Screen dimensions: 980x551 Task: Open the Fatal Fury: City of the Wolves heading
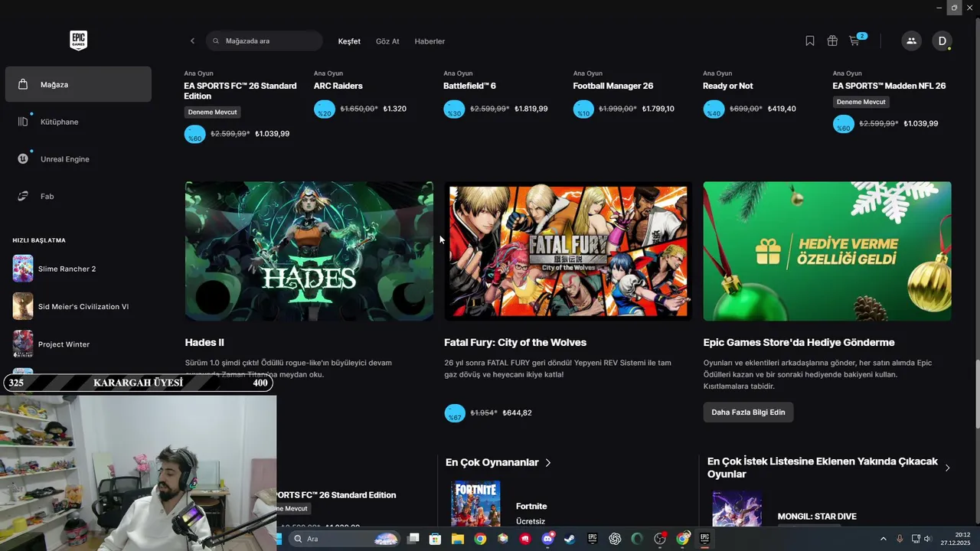tap(515, 342)
